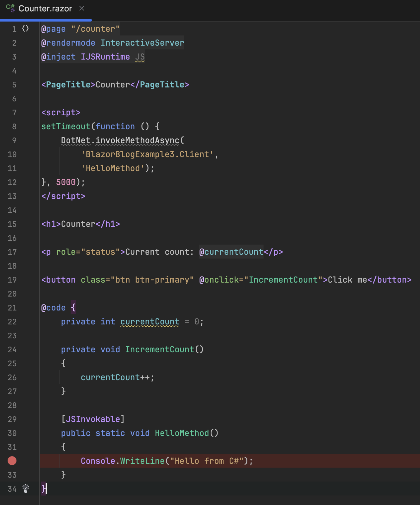Click the "/counter" route string
Viewport: 420px width, 505px height.
95,29
